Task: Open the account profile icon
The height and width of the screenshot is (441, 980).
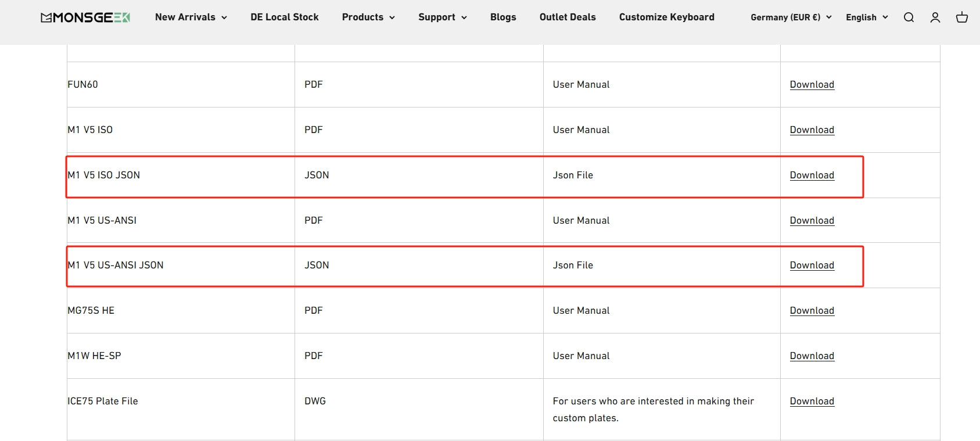Action: pos(935,17)
